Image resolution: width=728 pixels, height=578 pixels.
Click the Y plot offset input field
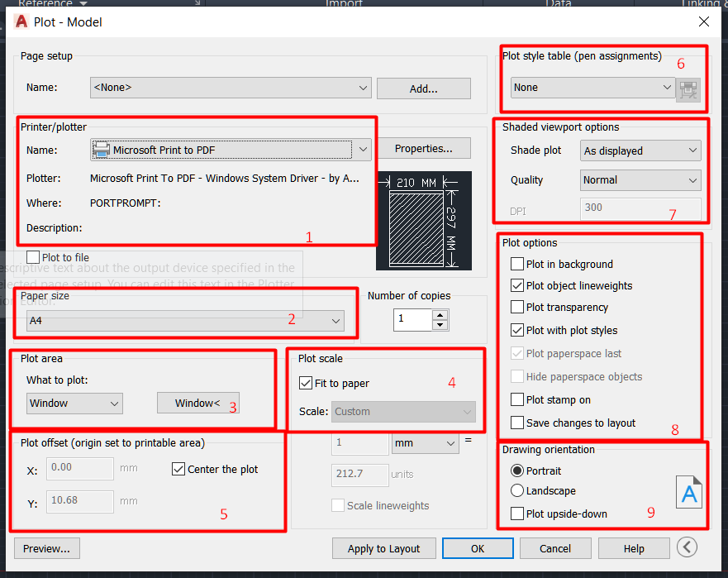point(79,501)
